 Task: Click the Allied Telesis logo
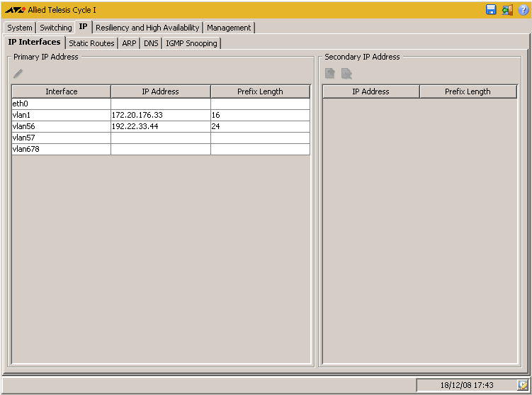[x=15, y=10]
